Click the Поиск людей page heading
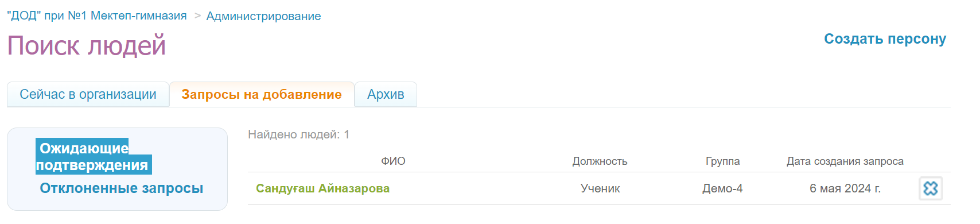 coord(87,45)
